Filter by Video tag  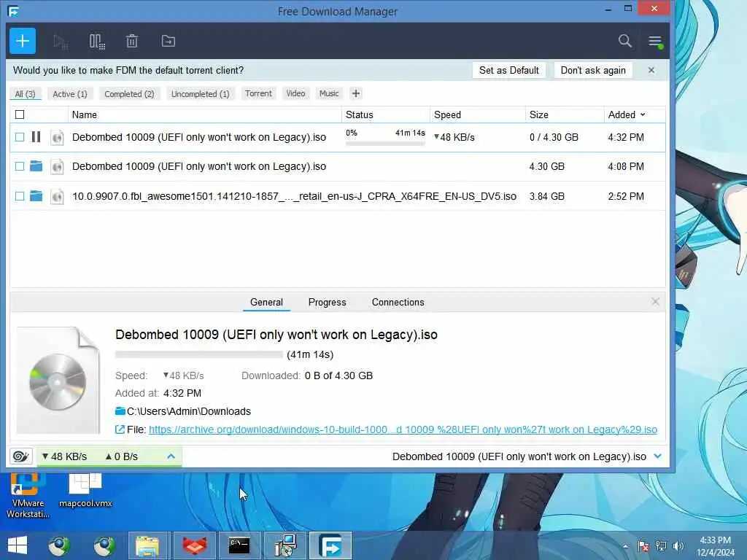pyautogui.click(x=295, y=93)
